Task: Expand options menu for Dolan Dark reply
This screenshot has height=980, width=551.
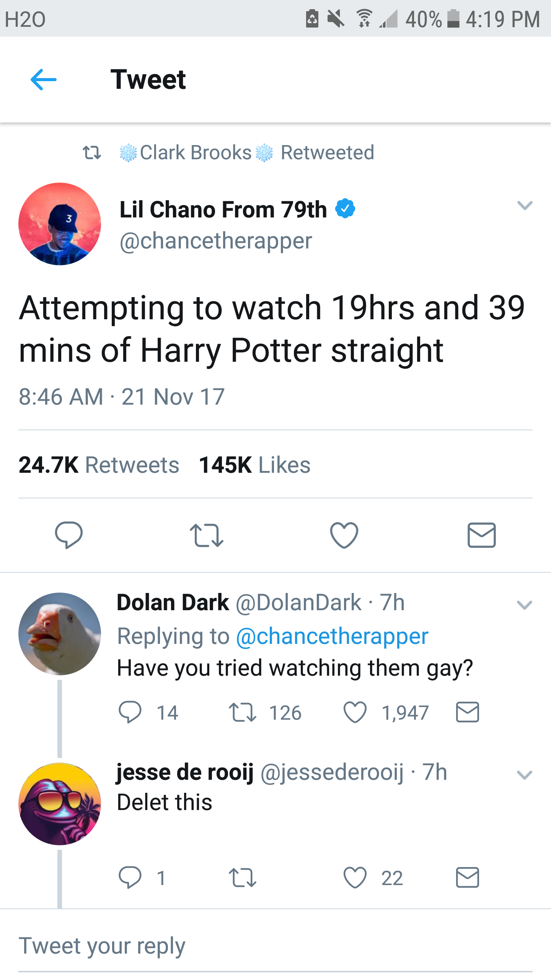Action: pos(524,605)
